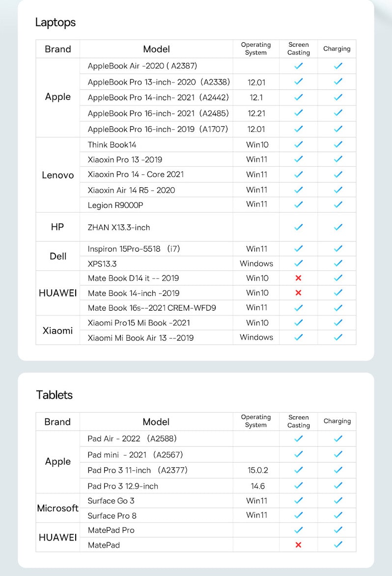The image size is (392, 576).
Task: Click red X for Mate Book D14 screen casting
Action: coord(298,278)
